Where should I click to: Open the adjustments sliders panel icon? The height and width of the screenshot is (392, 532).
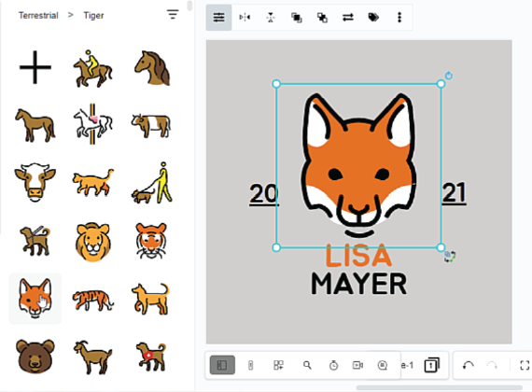(x=218, y=18)
